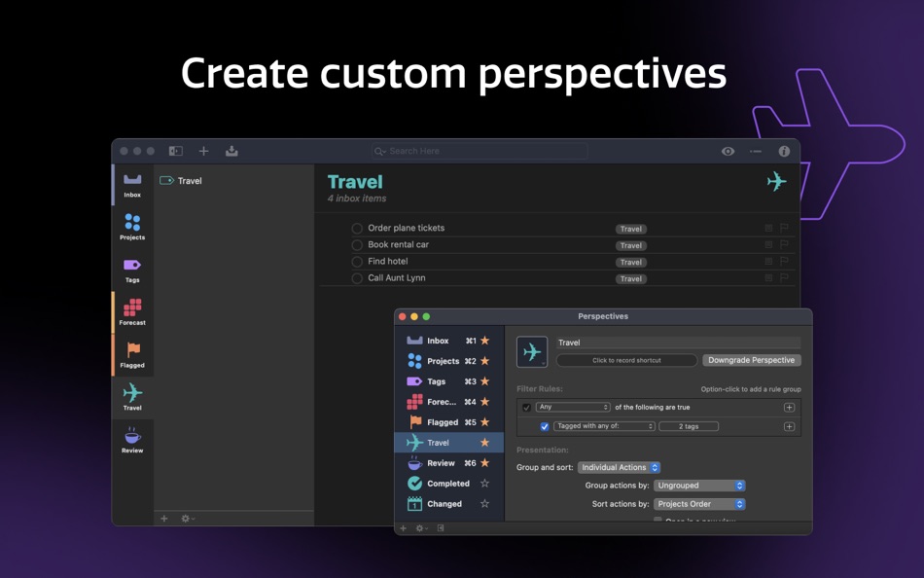
Task: Open main window bottom gear menu
Action: coord(188,519)
